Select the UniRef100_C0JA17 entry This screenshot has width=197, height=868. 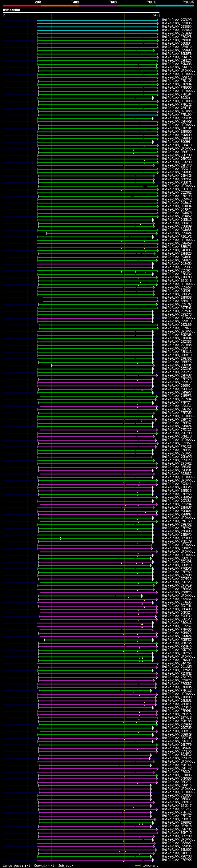[177, 203]
